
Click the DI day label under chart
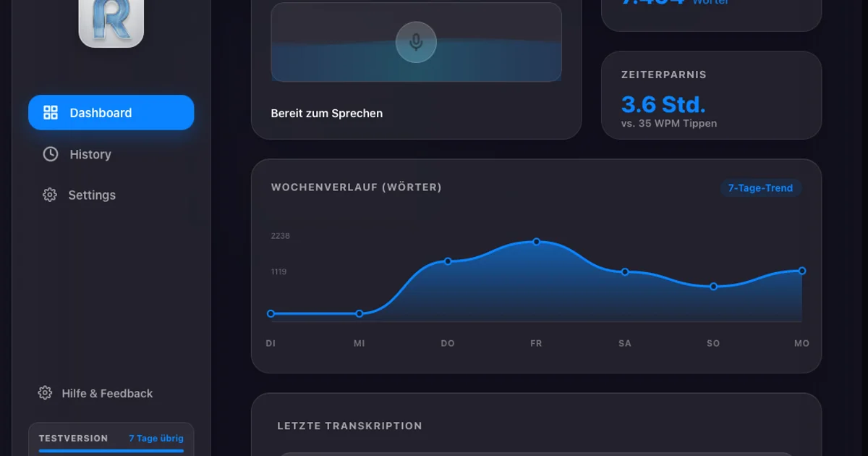pos(271,343)
